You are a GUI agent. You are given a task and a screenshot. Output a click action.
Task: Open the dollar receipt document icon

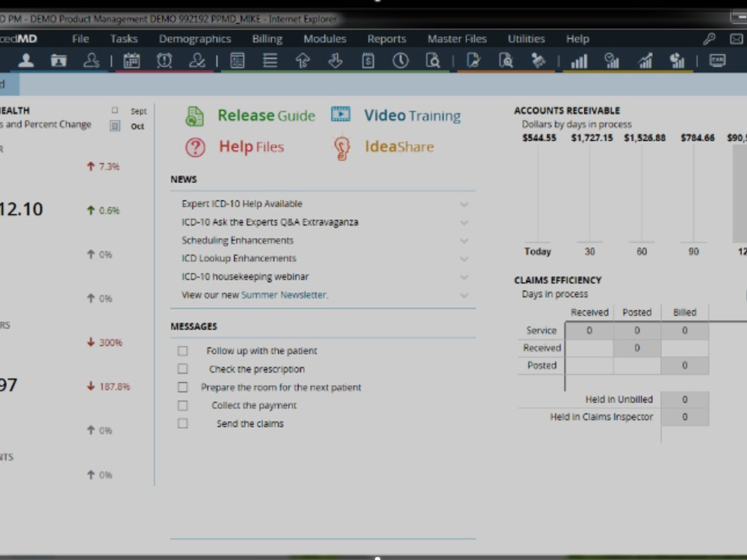368,60
